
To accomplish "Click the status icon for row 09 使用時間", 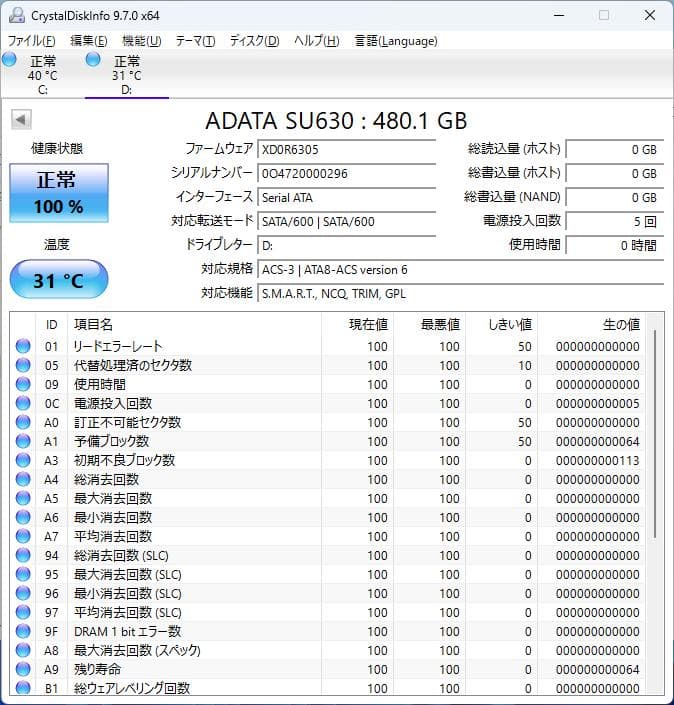I will coord(23,384).
